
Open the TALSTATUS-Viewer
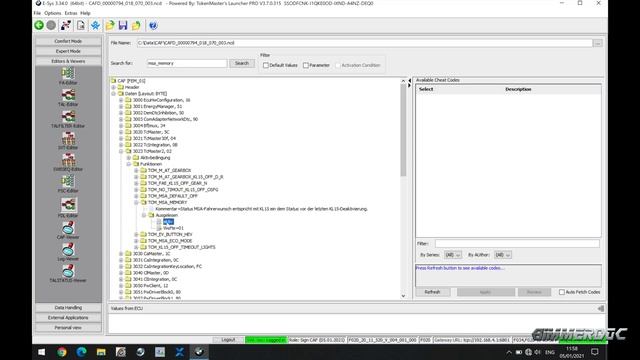tap(68, 273)
